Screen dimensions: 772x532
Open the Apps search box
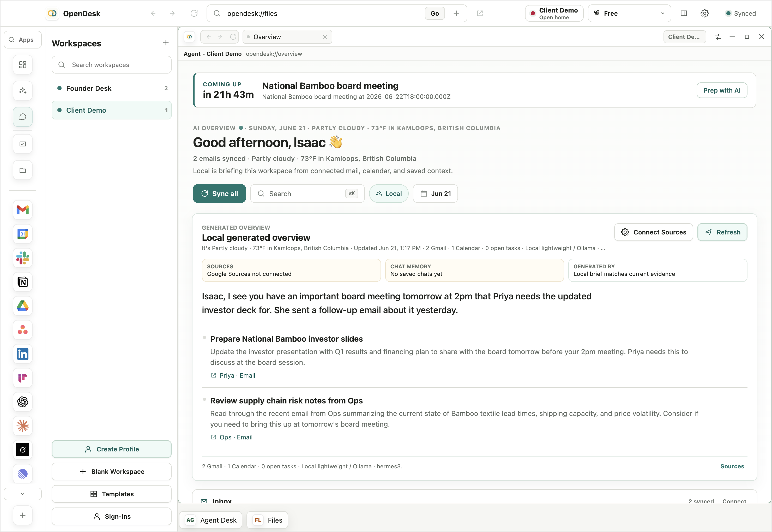point(23,40)
